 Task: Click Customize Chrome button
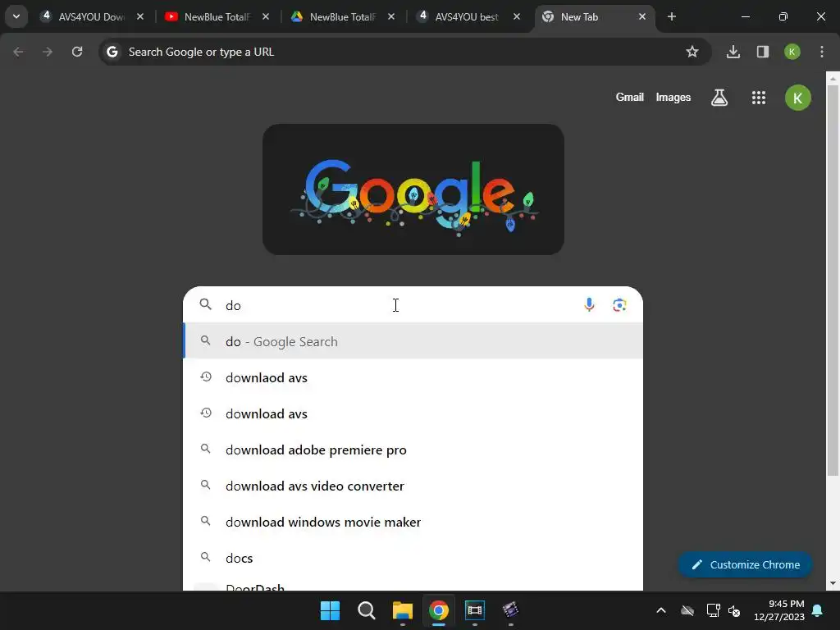coord(745,564)
